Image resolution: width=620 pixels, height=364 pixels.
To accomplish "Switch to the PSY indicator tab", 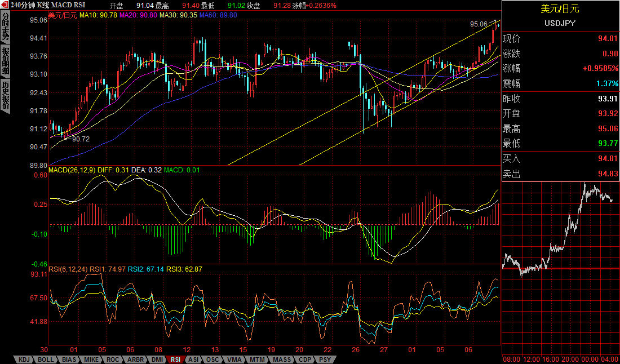I will [326, 359].
